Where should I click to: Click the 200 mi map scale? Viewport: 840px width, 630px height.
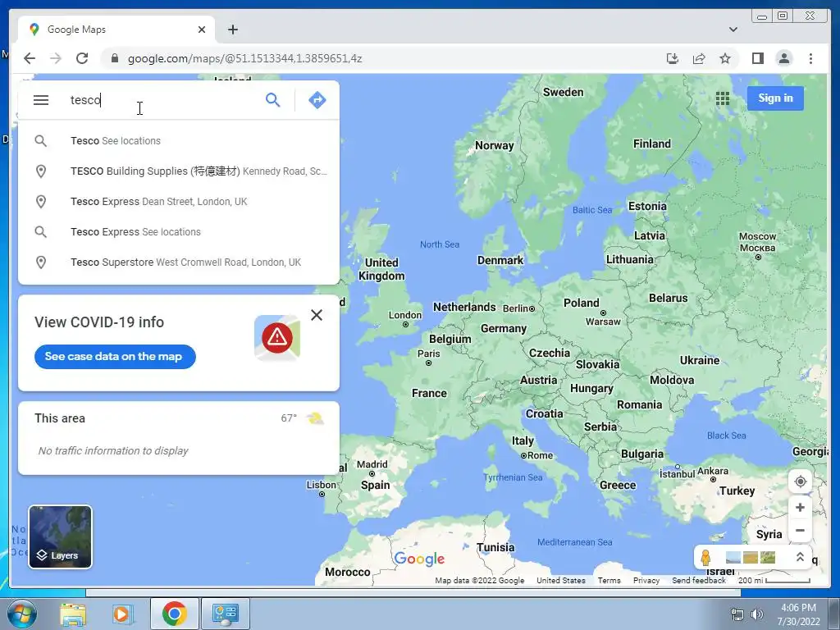pyautogui.click(x=774, y=581)
